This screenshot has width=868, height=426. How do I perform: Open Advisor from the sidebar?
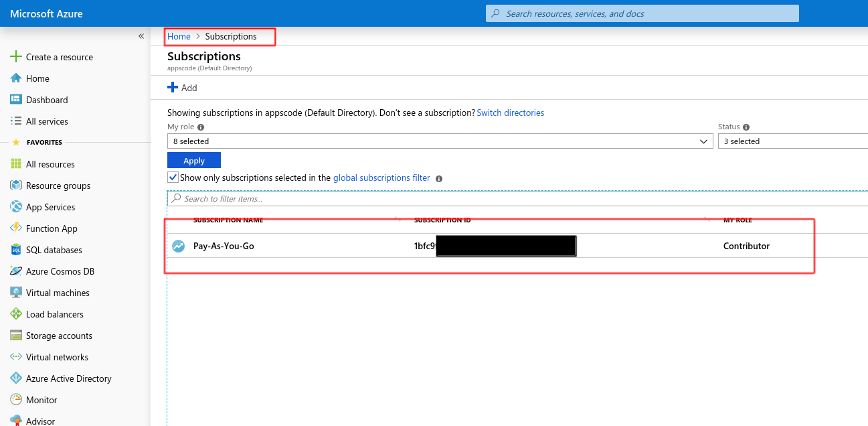39,421
